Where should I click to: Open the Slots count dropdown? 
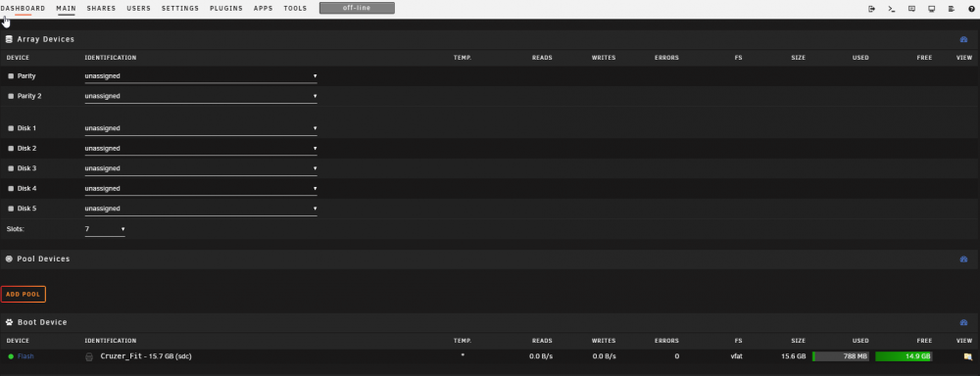click(105, 229)
